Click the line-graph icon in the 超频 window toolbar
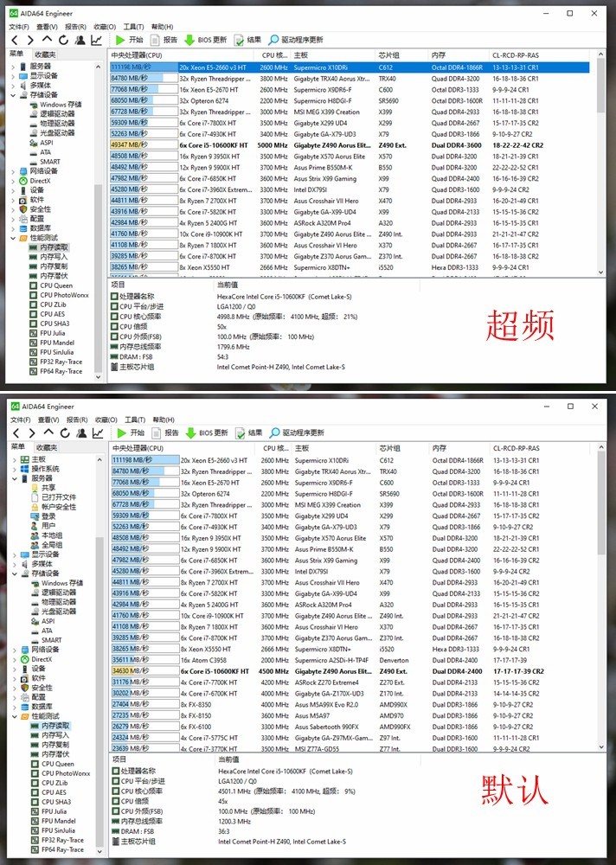This screenshot has height=865, width=616. (97, 40)
